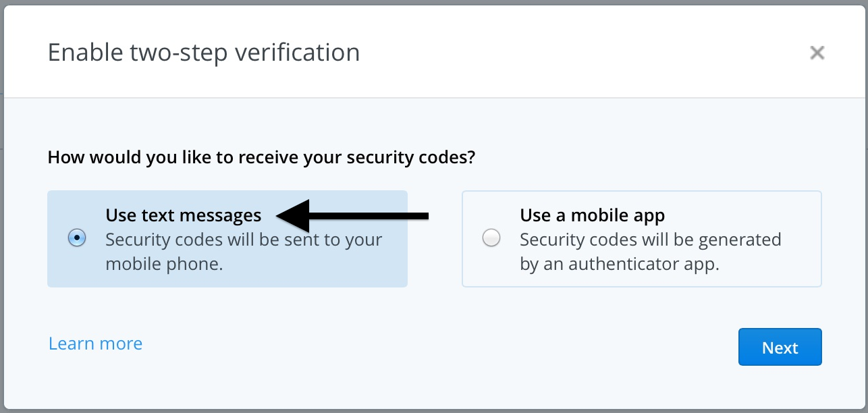Select the Use a mobile app radio button

click(491, 238)
